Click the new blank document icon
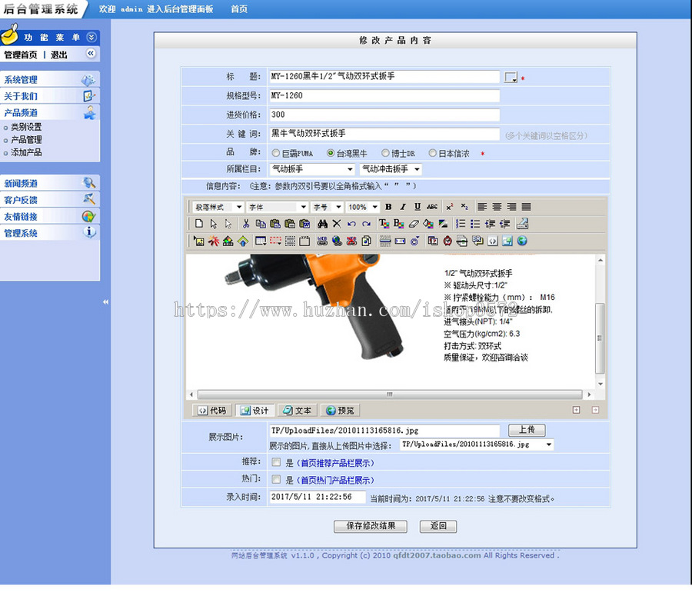Screen dimensions: 692x616 tap(199, 224)
